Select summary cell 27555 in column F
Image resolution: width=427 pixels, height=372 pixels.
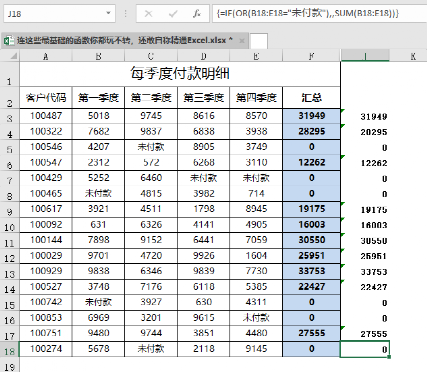tap(311, 333)
